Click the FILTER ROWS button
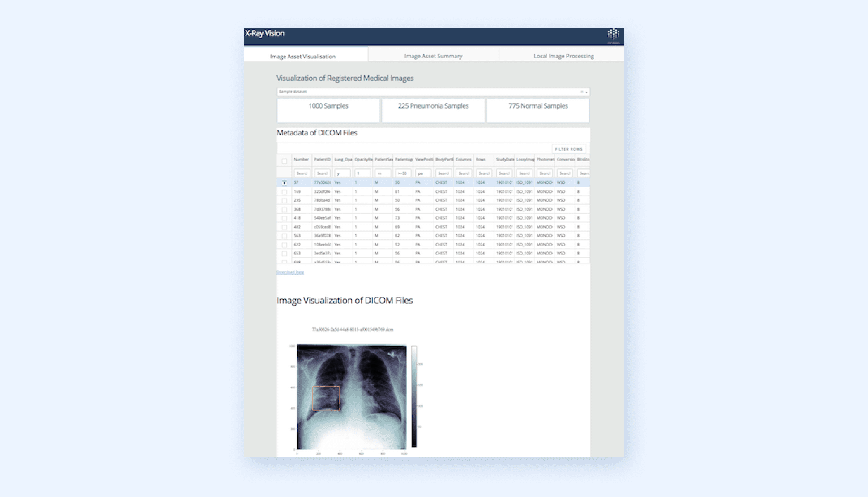Image resolution: width=868 pixels, height=497 pixels. coord(568,149)
